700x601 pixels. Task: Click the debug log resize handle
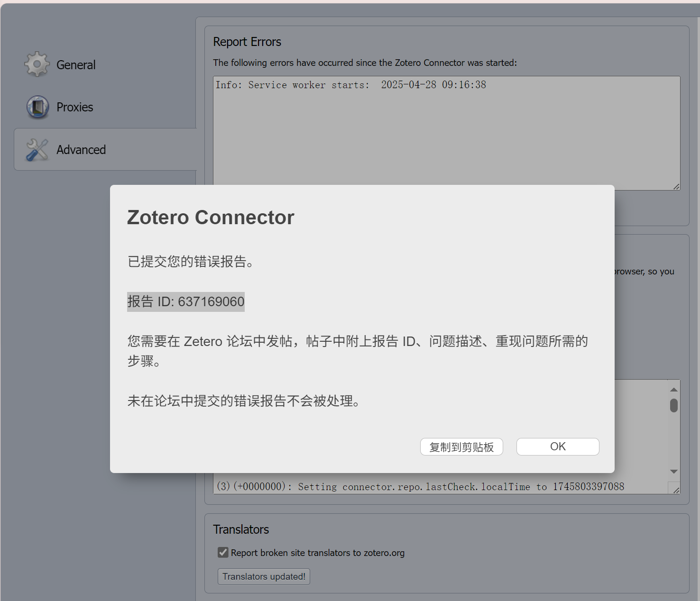[x=676, y=490]
